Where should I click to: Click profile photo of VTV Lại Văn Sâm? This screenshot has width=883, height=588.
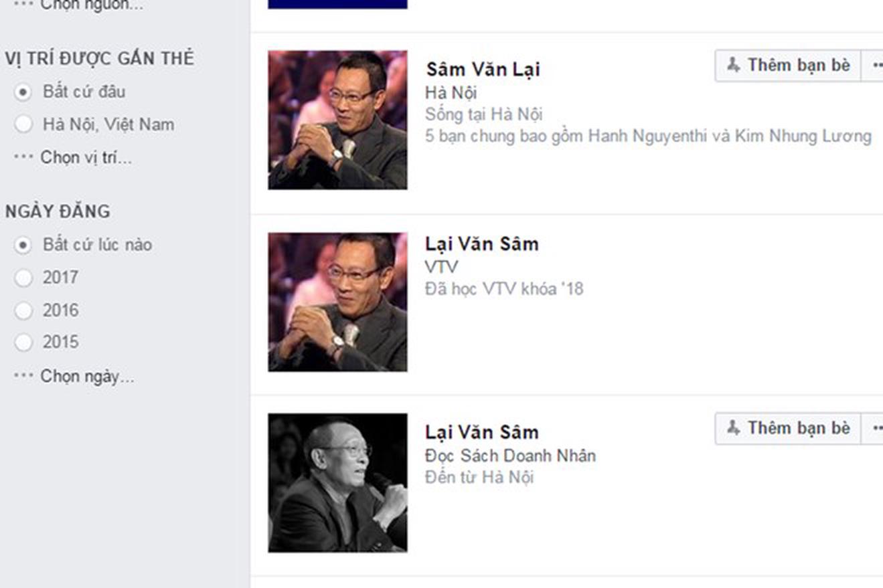pos(337,302)
